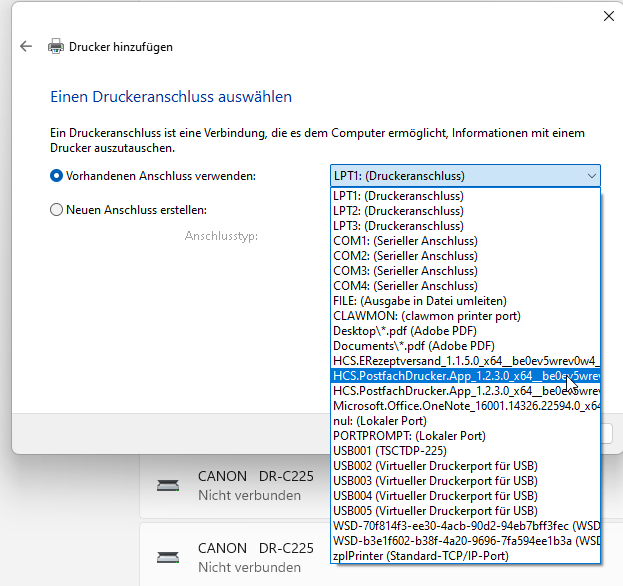The width and height of the screenshot is (623, 586).
Task: Choose HCS.ERezeptversand port entry
Action: point(465,361)
